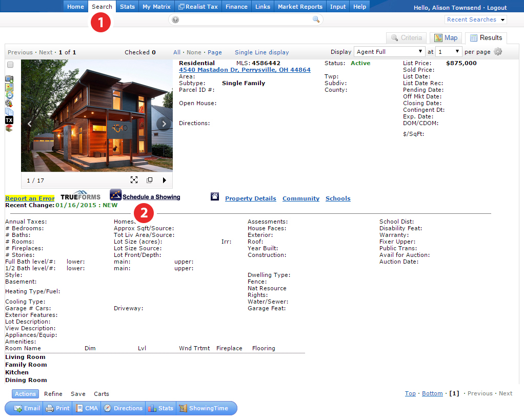Click the Logout link

click(x=497, y=8)
